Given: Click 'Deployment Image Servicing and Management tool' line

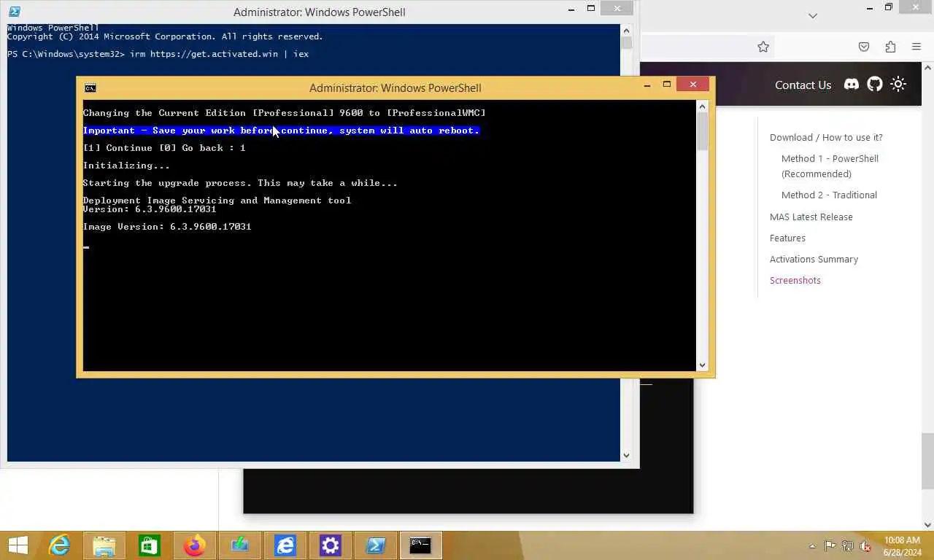Looking at the screenshot, I should pyautogui.click(x=217, y=201).
